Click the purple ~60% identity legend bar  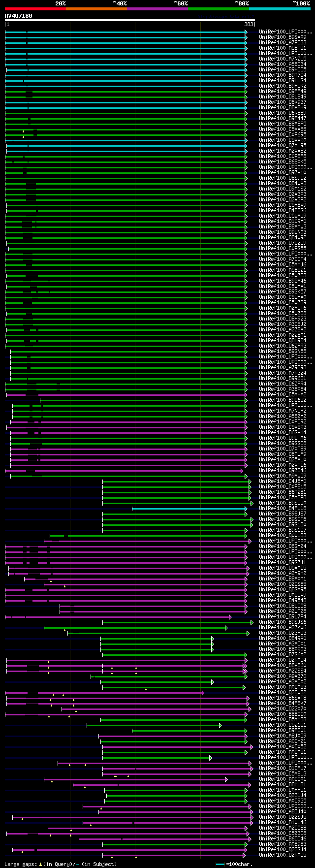pyautogui.click(x=157, y=8)
